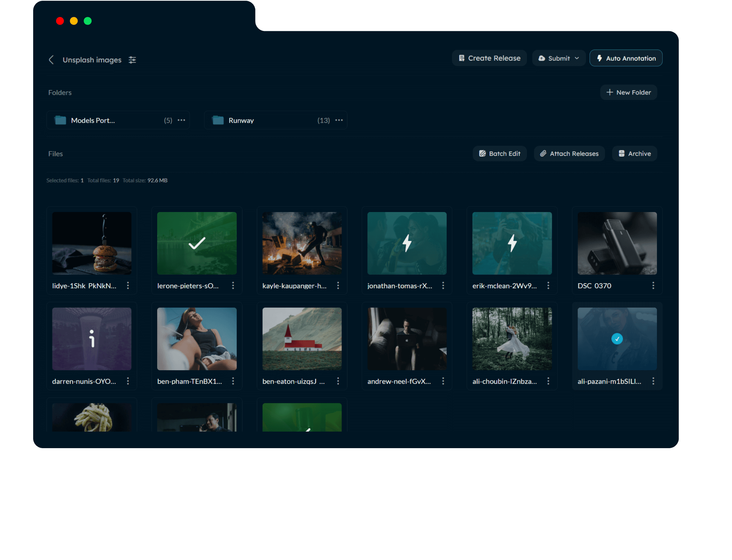Open more options for ali-choubin file

(x=548, y=381)
